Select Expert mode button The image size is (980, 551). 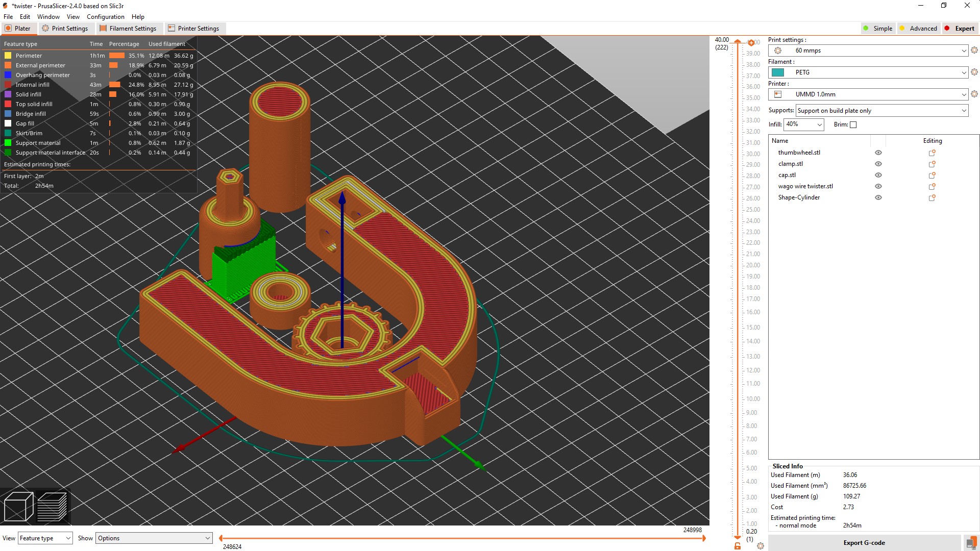click(960, 29)
